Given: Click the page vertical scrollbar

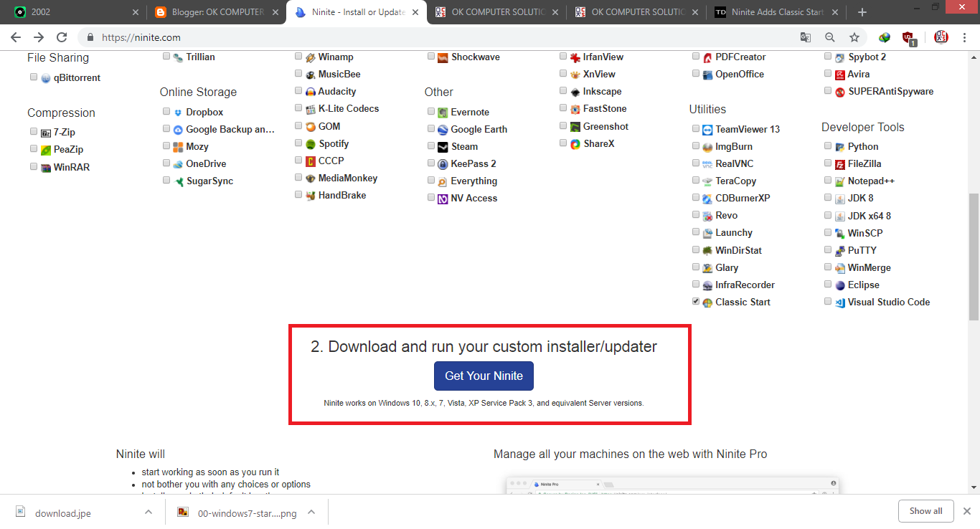Looking at the screenshot, I should pyautogui.click(x=974, y=256).
